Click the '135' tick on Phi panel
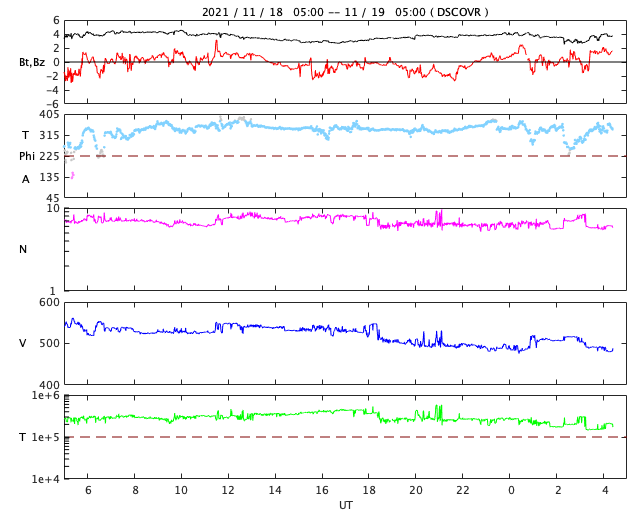 [x=49, y=177]
